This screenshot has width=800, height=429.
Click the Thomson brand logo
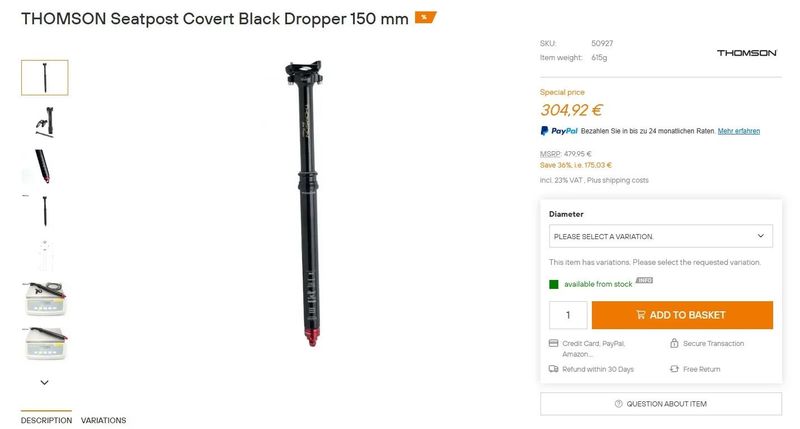point(746,53)
